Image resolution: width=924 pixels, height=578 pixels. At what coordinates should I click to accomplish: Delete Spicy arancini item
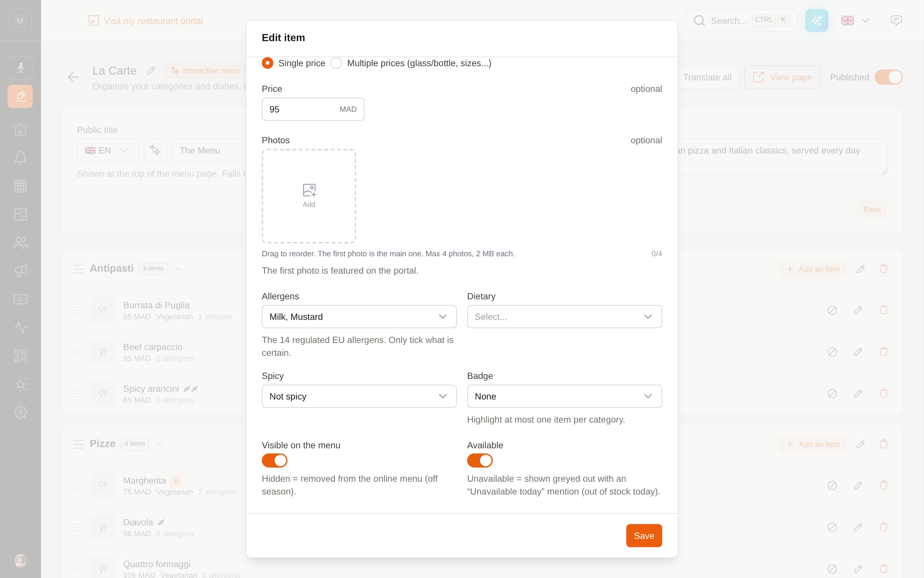[883, 393]
